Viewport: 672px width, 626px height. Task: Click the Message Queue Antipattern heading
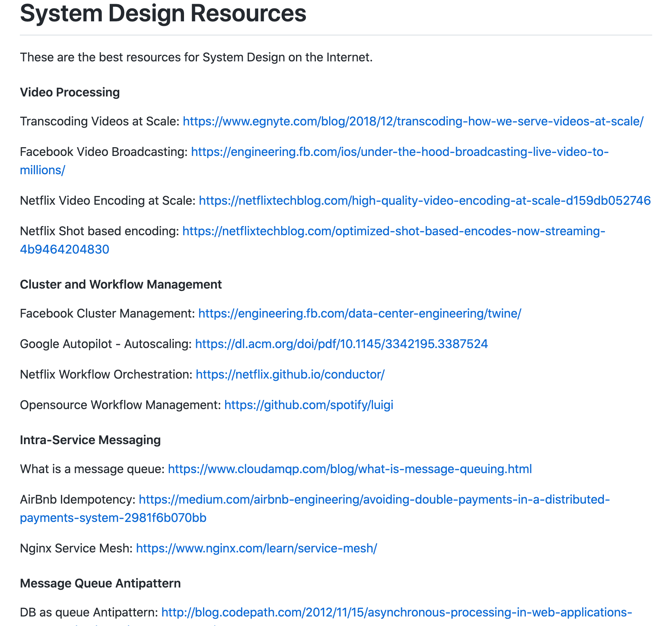tap(100, 583)
